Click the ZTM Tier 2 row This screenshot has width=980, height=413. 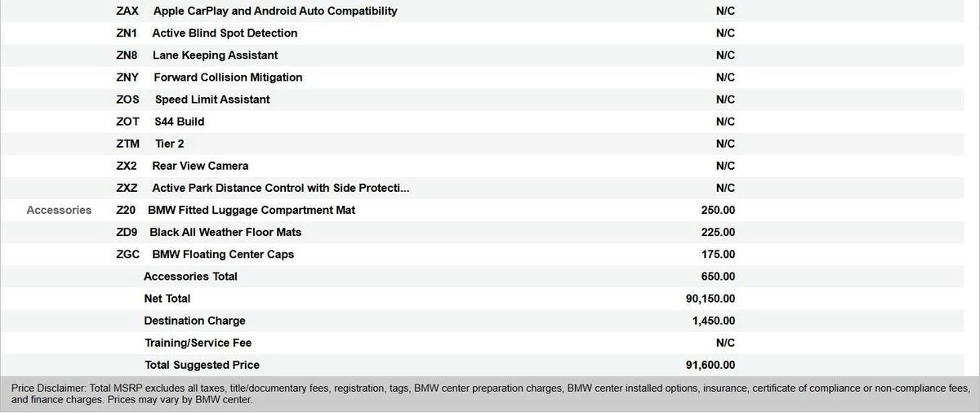click(169, 144)
